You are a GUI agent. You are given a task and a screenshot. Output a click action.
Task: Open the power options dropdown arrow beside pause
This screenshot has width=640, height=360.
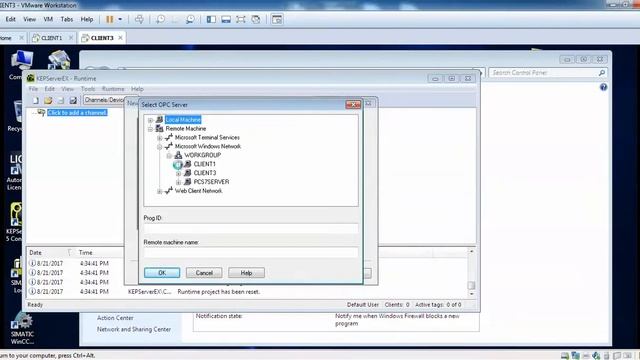(x=120, y=19)
